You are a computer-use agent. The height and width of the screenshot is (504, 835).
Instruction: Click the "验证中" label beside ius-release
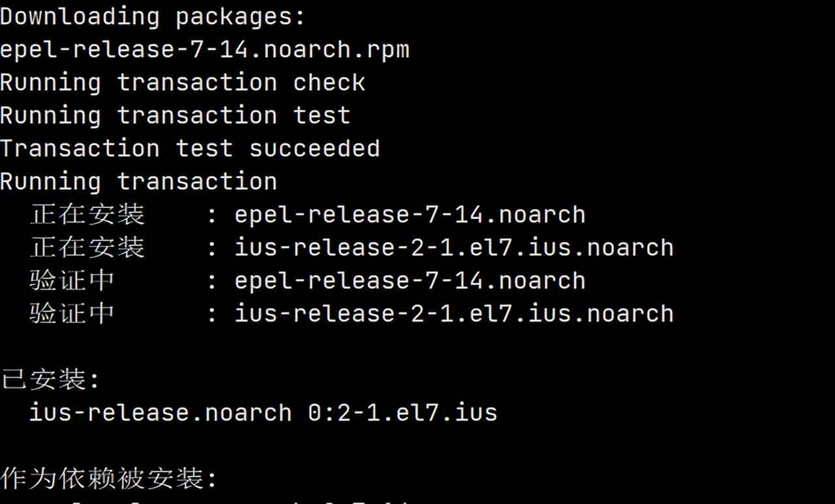point(72,314)
